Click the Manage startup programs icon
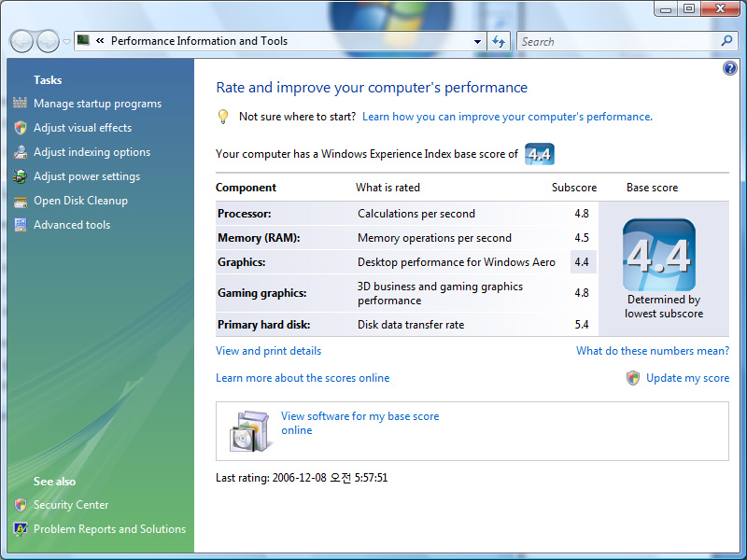 20,103
